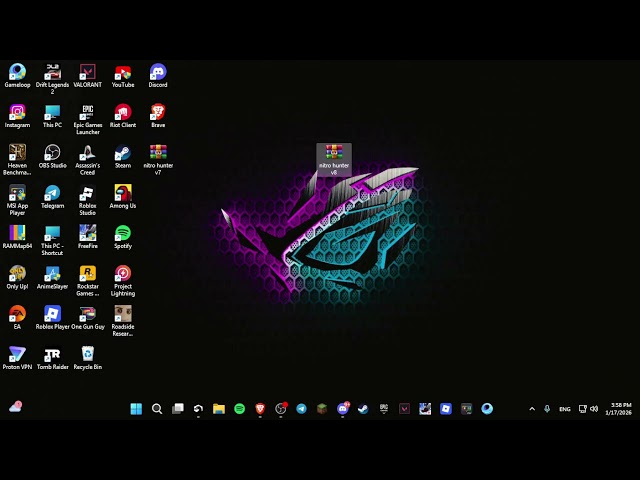This screenshot has width=640, height=480.
Task: Select the Roadside Research desktop icon
Action: point(123,321)
